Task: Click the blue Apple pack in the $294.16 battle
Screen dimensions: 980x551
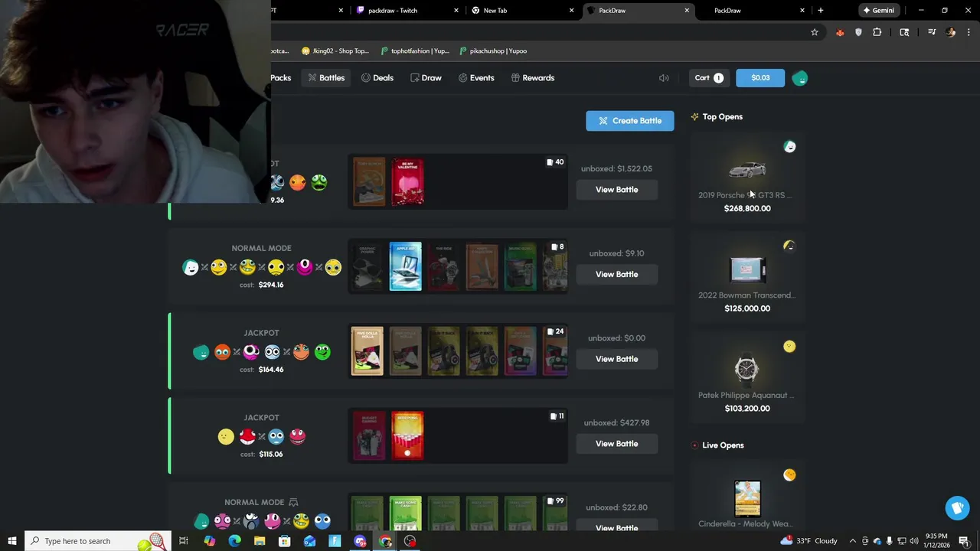Action: point(406,266)
